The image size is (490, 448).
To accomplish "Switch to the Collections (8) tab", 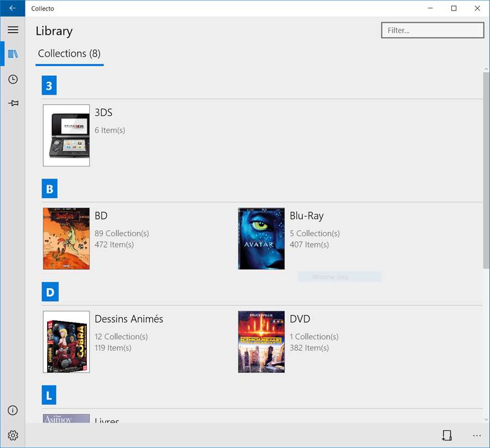I will pos(69,54).
